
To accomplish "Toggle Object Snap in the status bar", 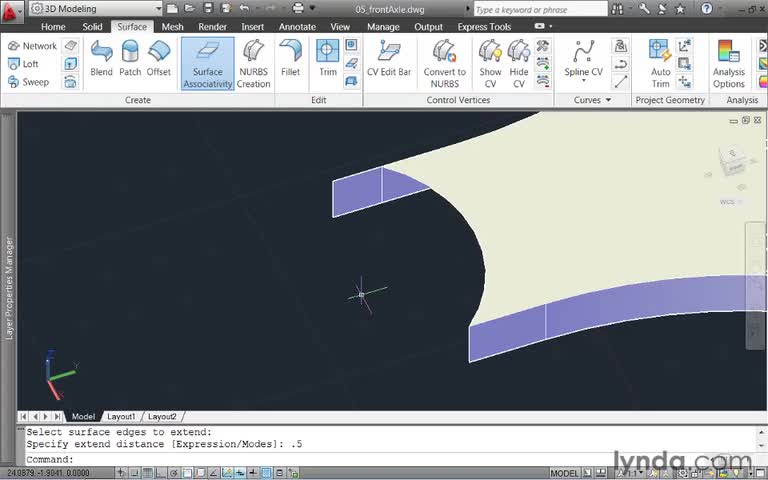I will tap(187, 473).
